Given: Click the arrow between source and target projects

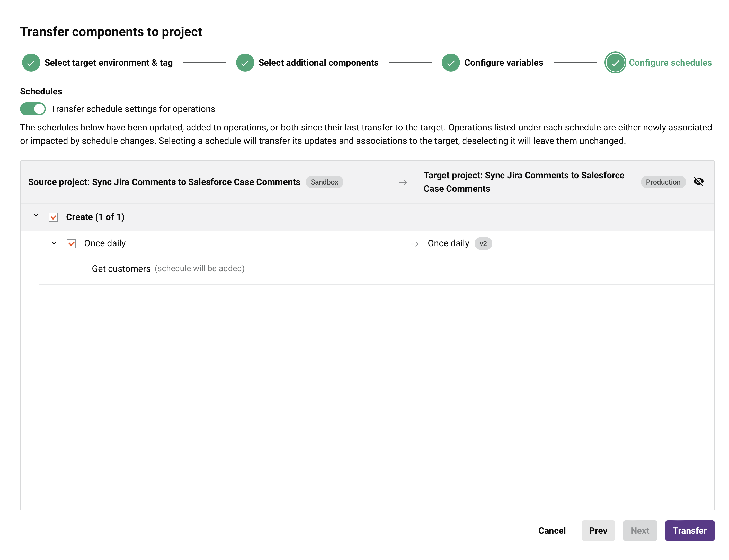Looking at the screenshot, I should (403, 182).
